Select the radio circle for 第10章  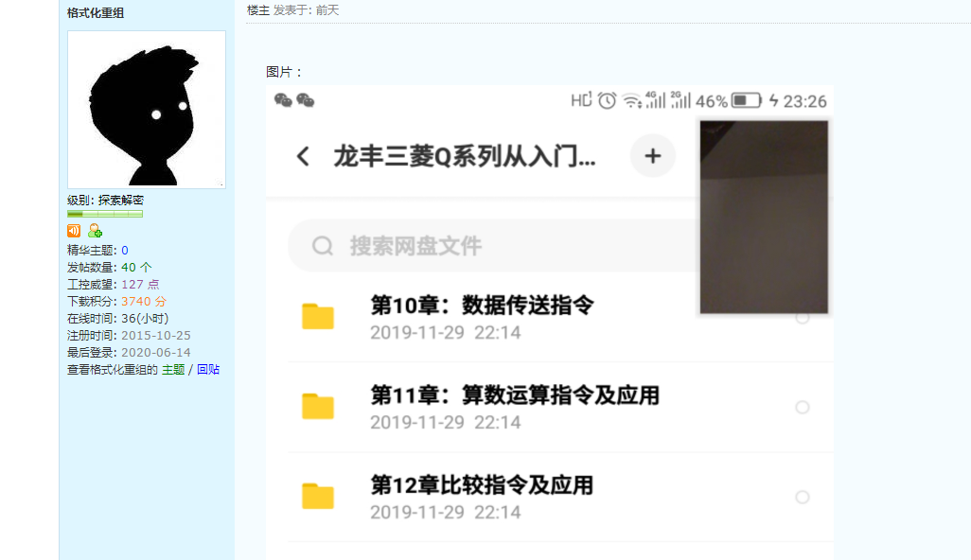coord(803,318)
